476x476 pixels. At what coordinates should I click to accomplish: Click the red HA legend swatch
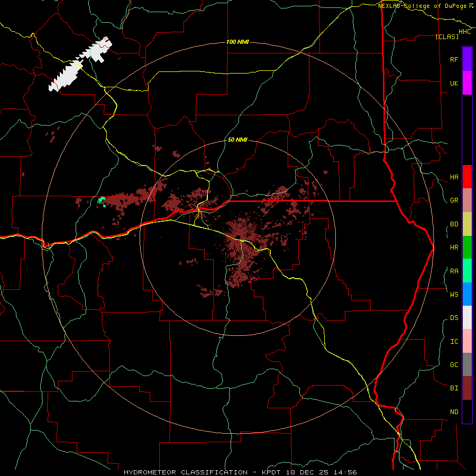pos(467,177)
